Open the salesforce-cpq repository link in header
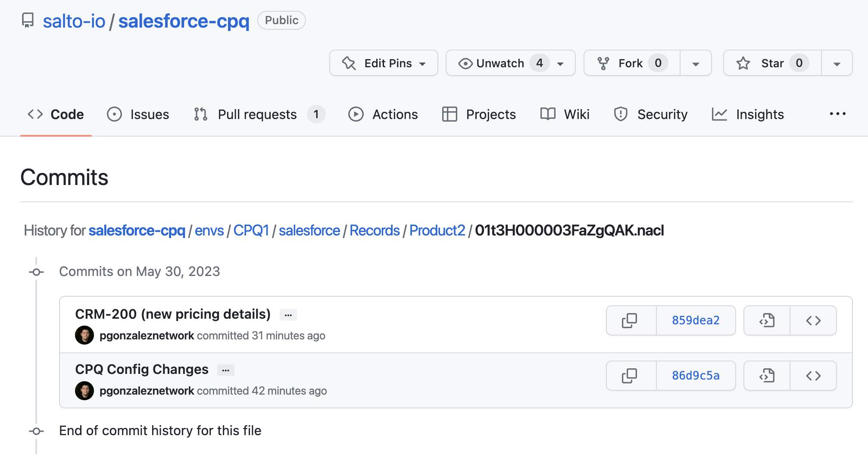The width and height of the screenshot is (868, 458). pos(184,21)
